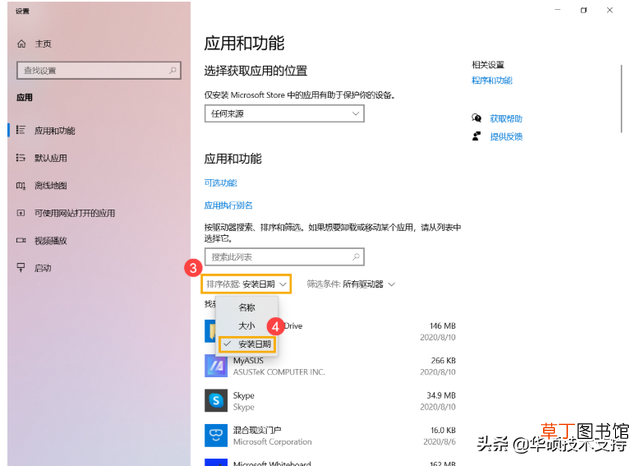
Task: Go to 可使用网站打开的应用 in sidebar
Action: click(x=75, y=213)
